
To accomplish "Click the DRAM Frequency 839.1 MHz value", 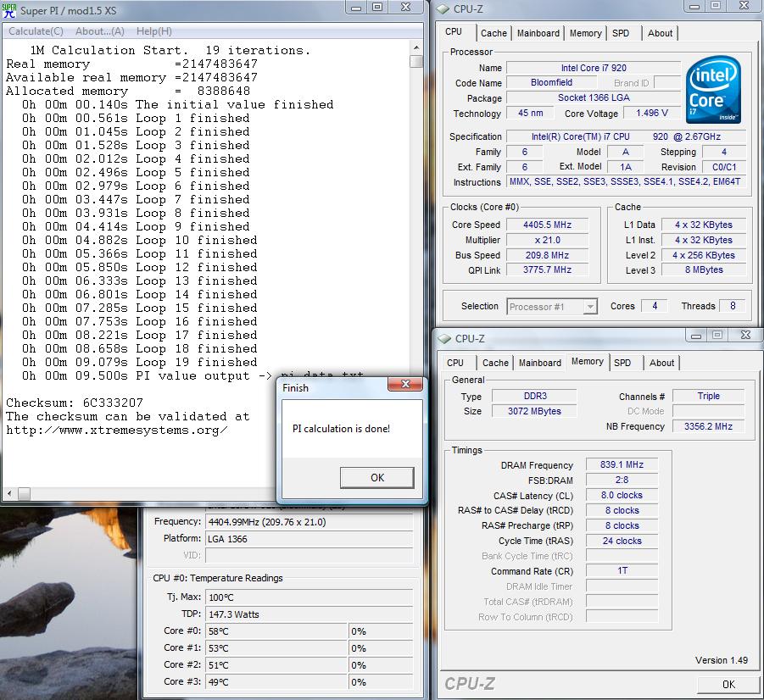I will 622,464.
